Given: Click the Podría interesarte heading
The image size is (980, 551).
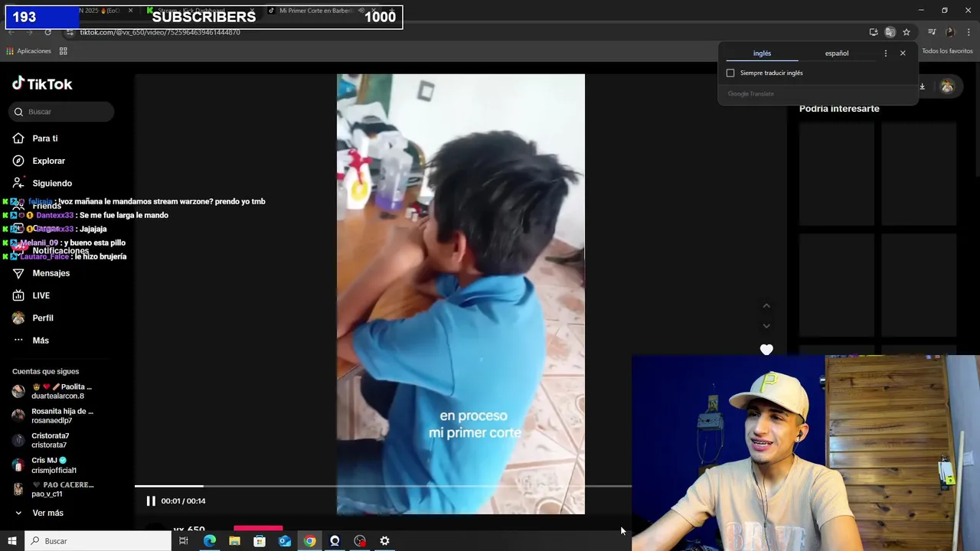Looking at the screenshot, I should (839, 109).
